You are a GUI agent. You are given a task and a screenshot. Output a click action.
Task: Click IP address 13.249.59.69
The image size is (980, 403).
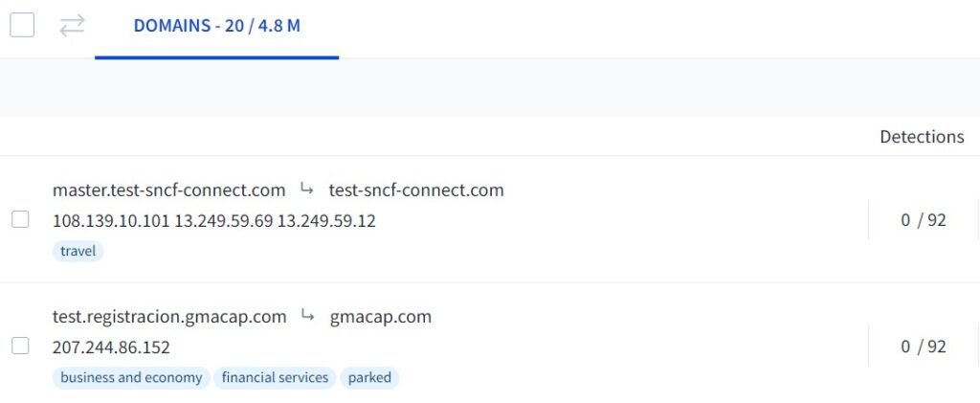click(223, 220)
